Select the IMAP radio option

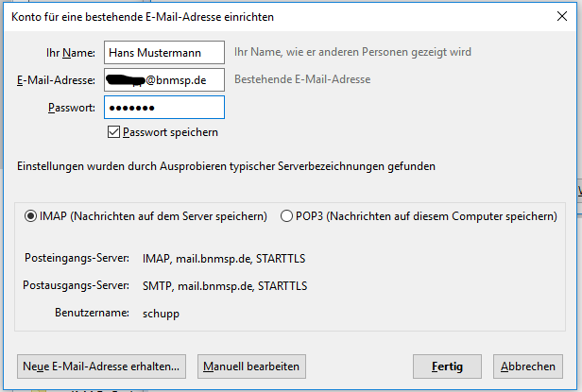[x=30, y=216]
